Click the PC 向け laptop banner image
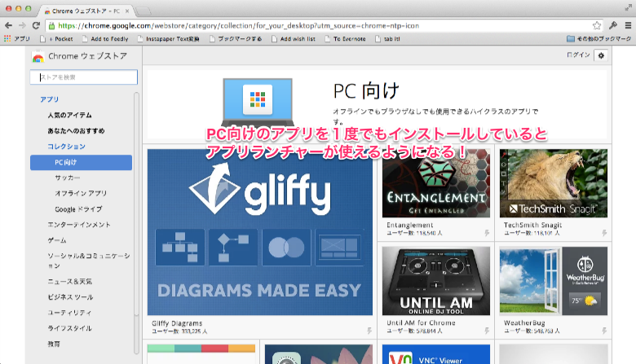Screen dimensions: 636x364 tap(258, 102)
